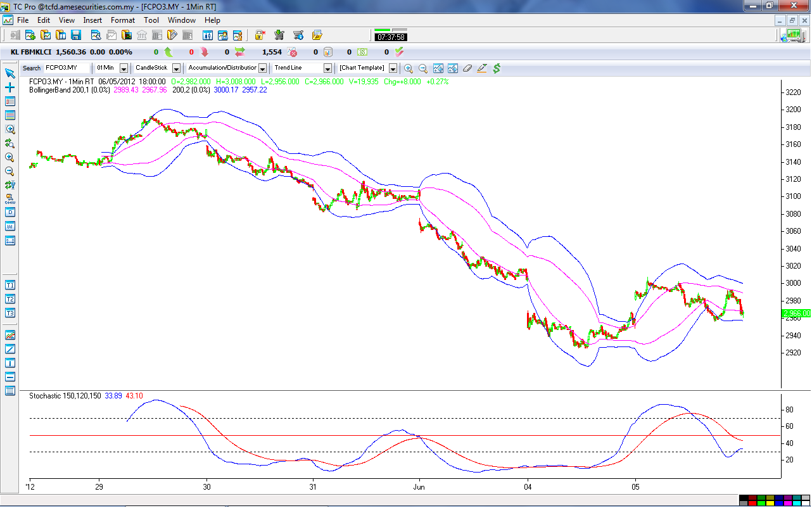
Task: Select the arrow pointer tool in the left sidebar
Action: point(9,73)
